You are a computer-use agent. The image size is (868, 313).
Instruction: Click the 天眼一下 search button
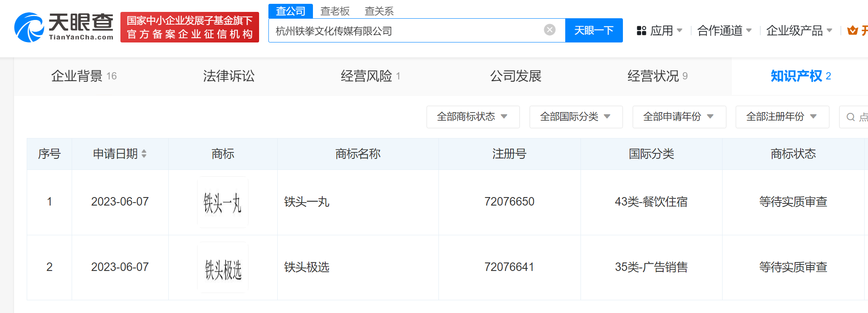(x=594, y=30)
